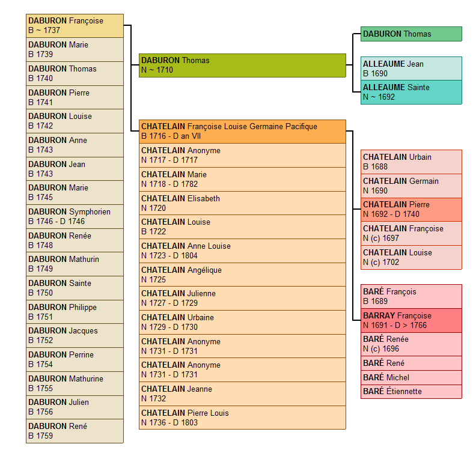This screenshot has height=450, width=476.
Task: Select CHATELAIN Anne Louise 1723–1804
Action: [x=242, y=251]
